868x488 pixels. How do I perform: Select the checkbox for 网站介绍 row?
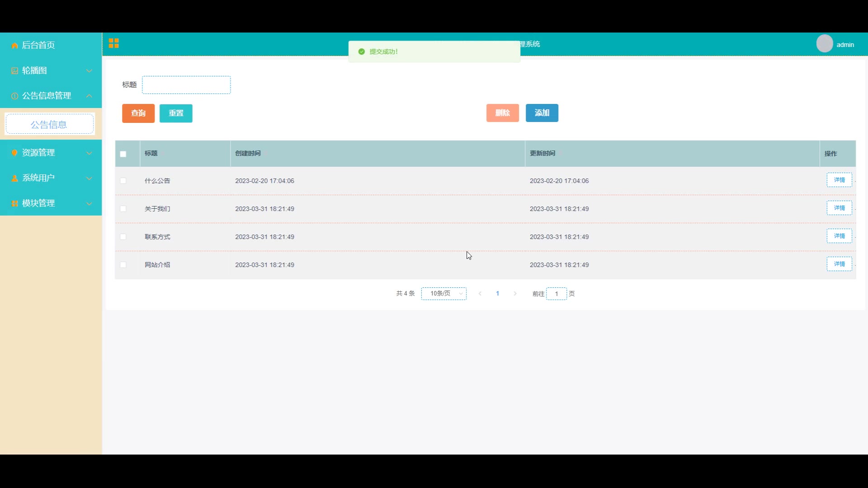coord(123,265)
